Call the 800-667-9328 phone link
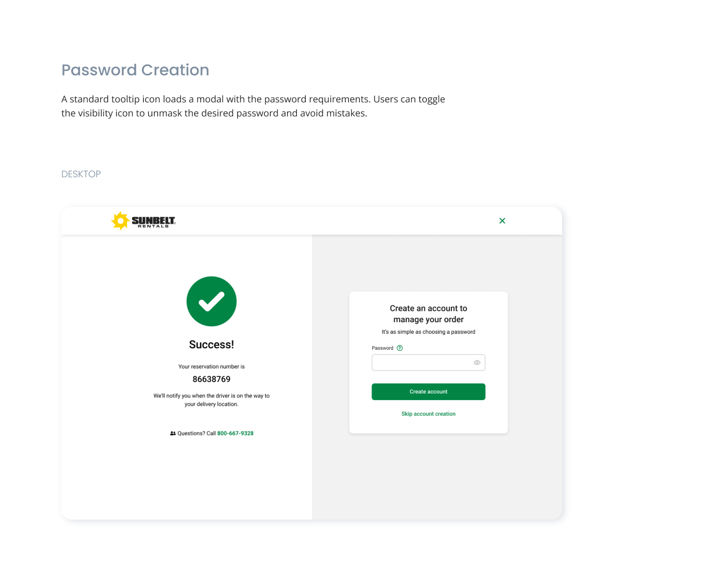The image size is (728, 567). point(235,433)
